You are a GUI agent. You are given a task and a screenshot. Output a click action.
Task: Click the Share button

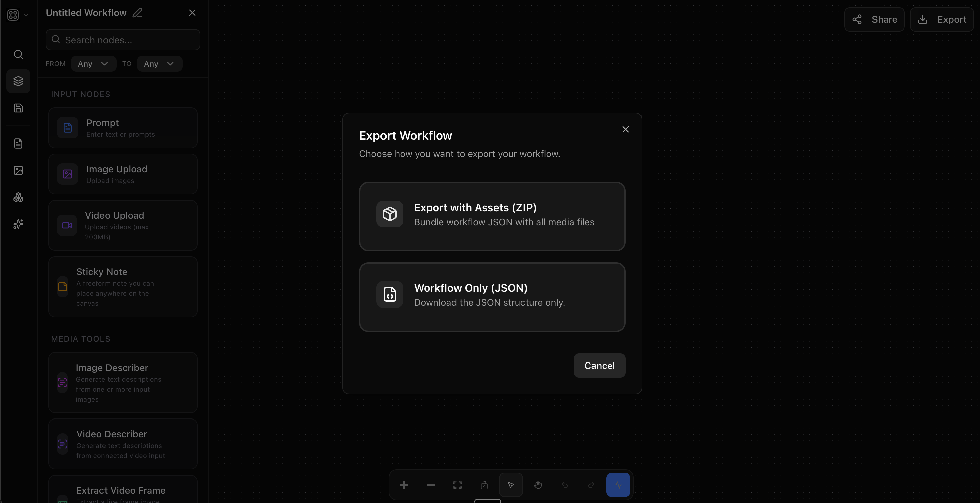click(x=874, y=19)
